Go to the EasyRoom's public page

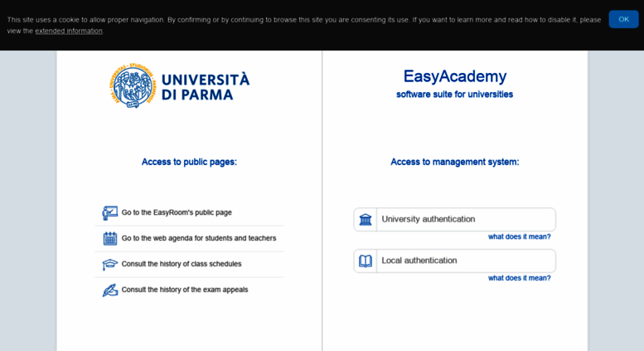click(177, 212)
